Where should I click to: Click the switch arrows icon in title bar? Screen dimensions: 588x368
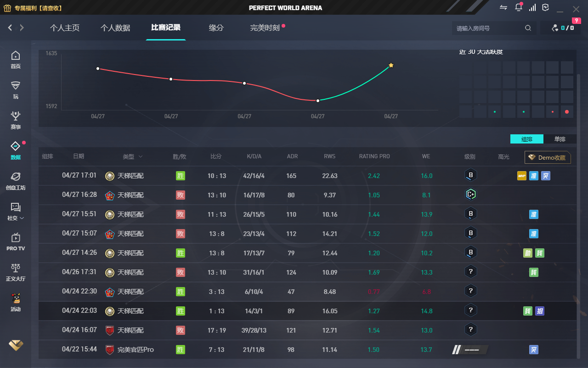[503, 7]
